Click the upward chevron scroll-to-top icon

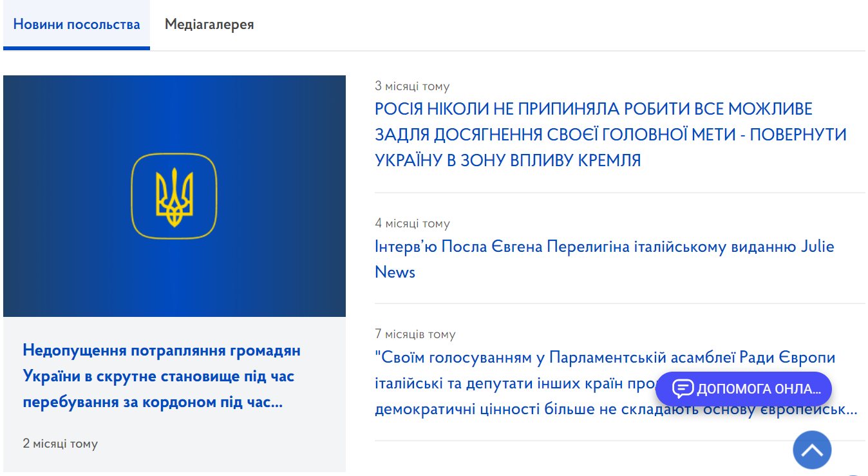tap(813, 450)
